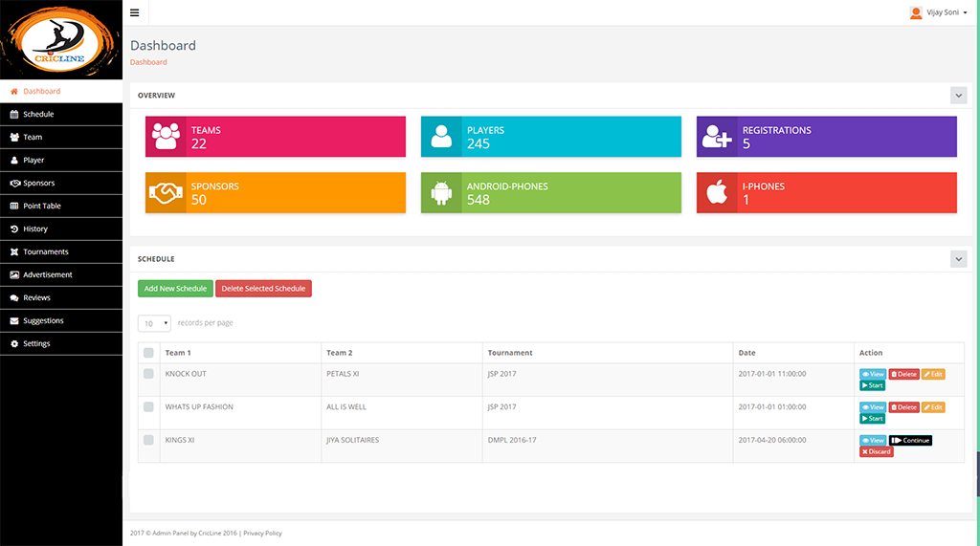Start the KNOCK OUT match
Image resolution: width=980 pixels, height=546 pixels.
click(872, 385)
